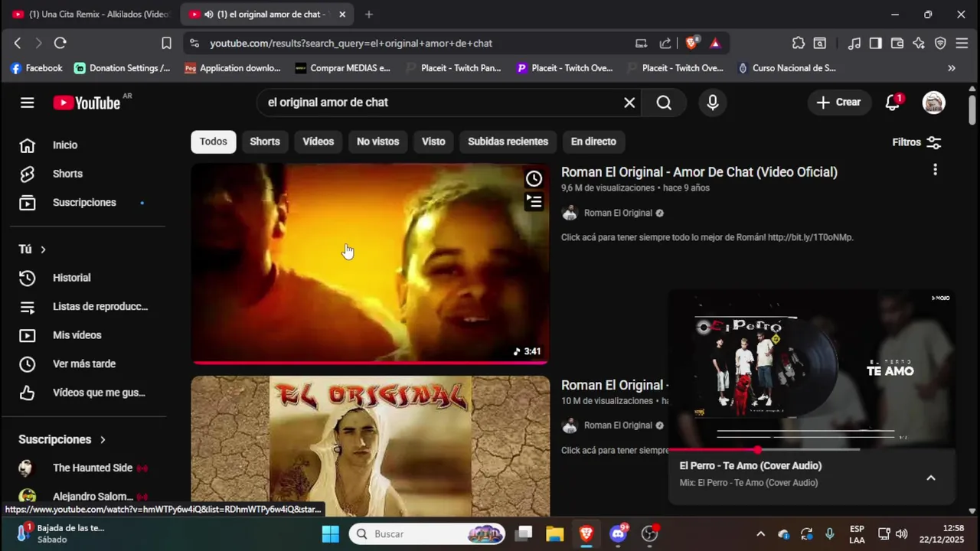Switch to the Una Cita Remix tab
Viewport: 980px width, 551px height.
click(x=92, y=15)
